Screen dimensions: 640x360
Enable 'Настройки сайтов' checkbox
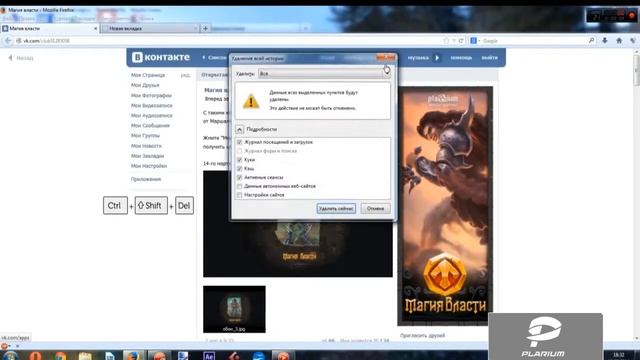tap(240, 195)
